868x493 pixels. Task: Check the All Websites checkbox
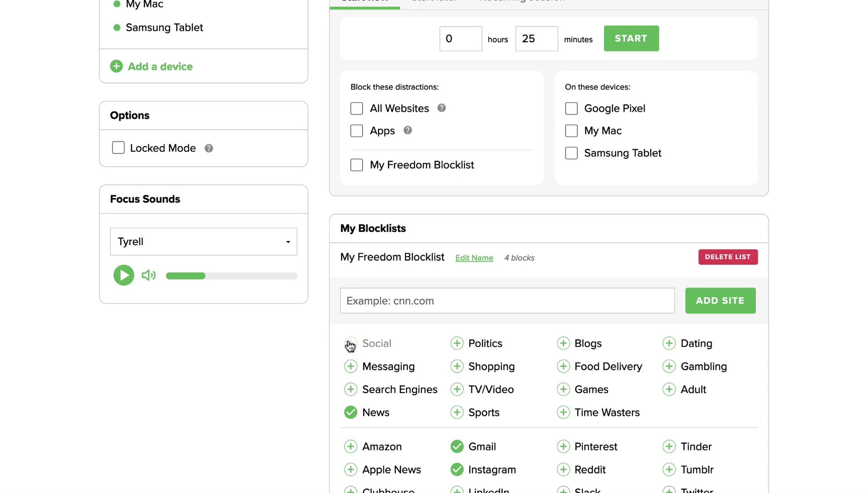coord(357,109)
